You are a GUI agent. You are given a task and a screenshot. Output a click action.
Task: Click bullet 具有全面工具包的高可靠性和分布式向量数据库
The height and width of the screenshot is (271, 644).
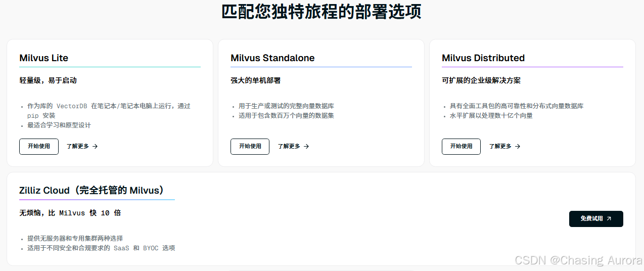[517, 106]
